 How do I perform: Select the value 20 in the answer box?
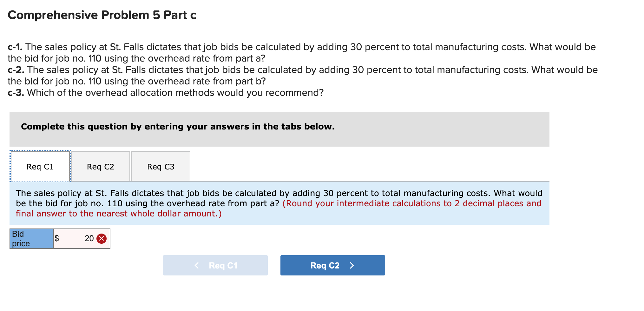tap(89, 238)
